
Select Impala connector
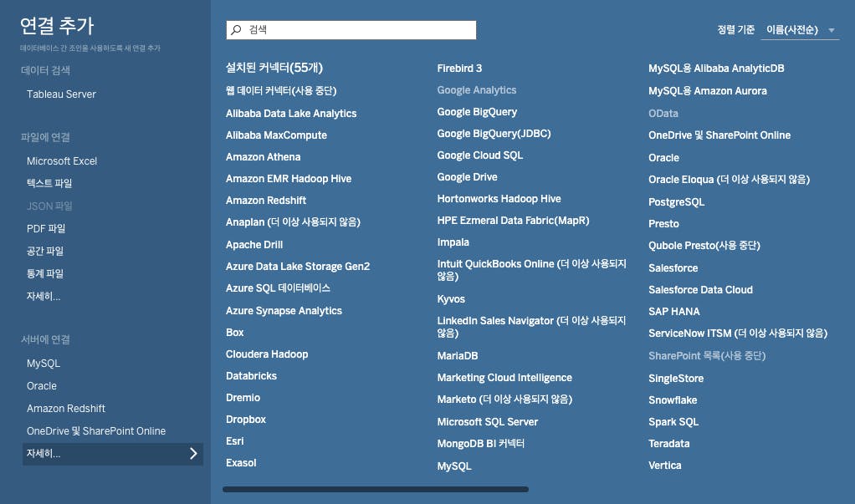click(x=453, y=242)
